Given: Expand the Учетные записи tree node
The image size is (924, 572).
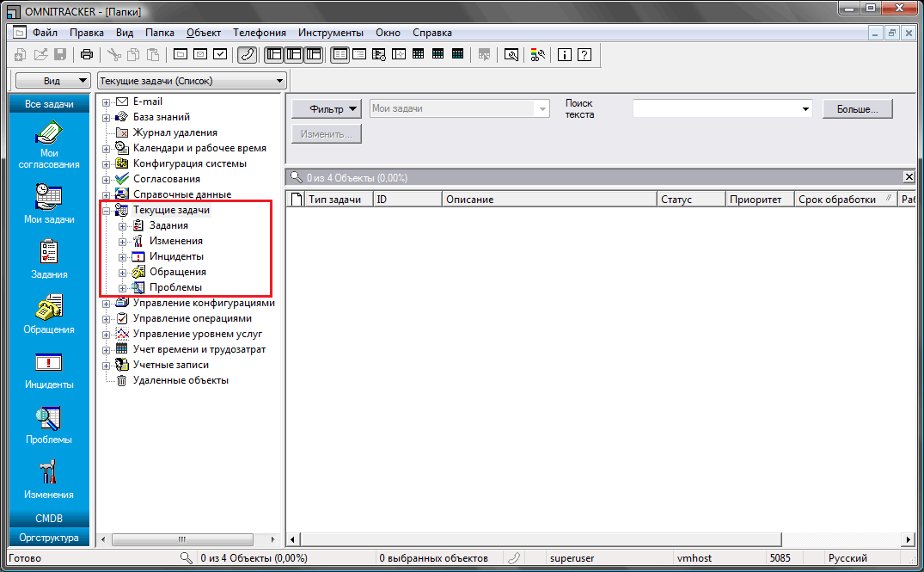Looking at the screenshot, I should pyautogui.click(x=106, y=366).
